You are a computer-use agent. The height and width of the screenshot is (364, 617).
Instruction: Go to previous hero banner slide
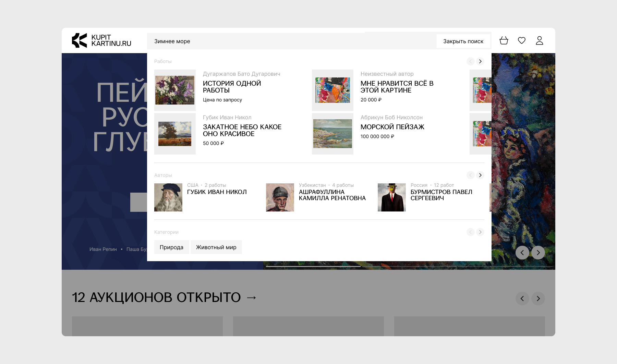click(522, 253)
